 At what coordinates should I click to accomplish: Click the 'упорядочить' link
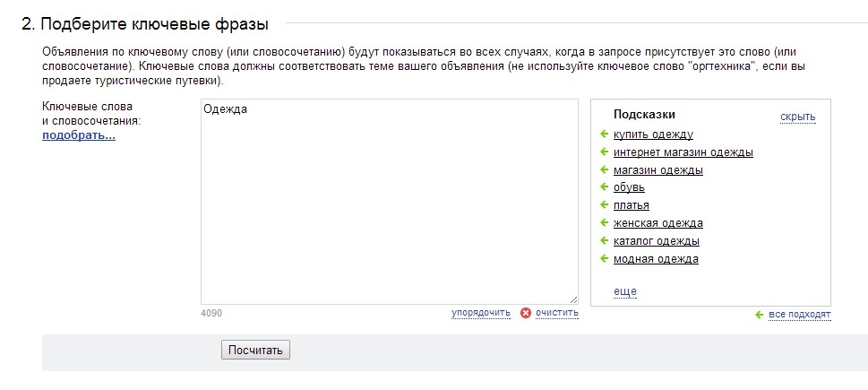pos(480,313)
